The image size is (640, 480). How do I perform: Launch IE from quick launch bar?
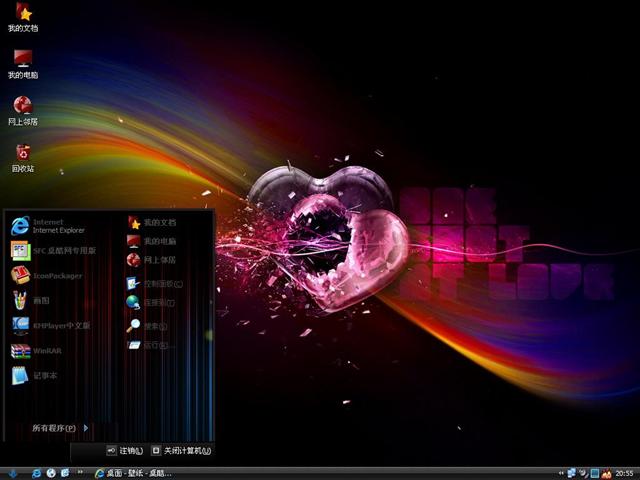(x=36, y=473)
